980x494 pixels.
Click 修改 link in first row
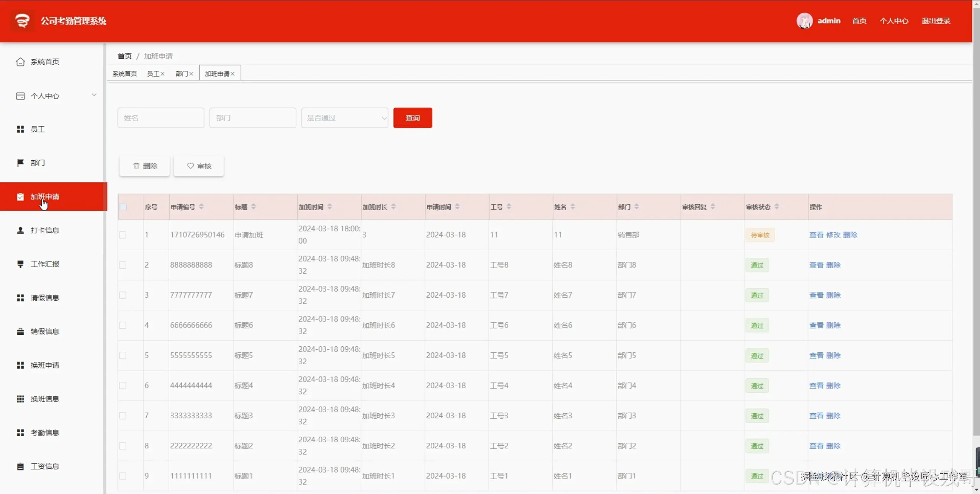click(833, 235)
